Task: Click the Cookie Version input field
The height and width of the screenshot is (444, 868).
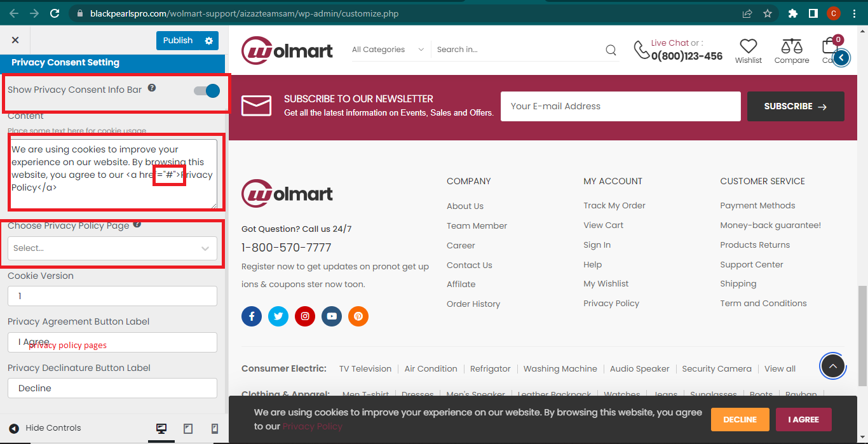Action: [x=112, y=296]
